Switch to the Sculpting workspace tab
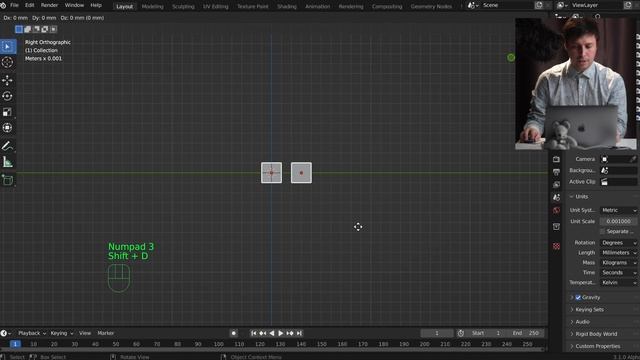 click(183, 7)
